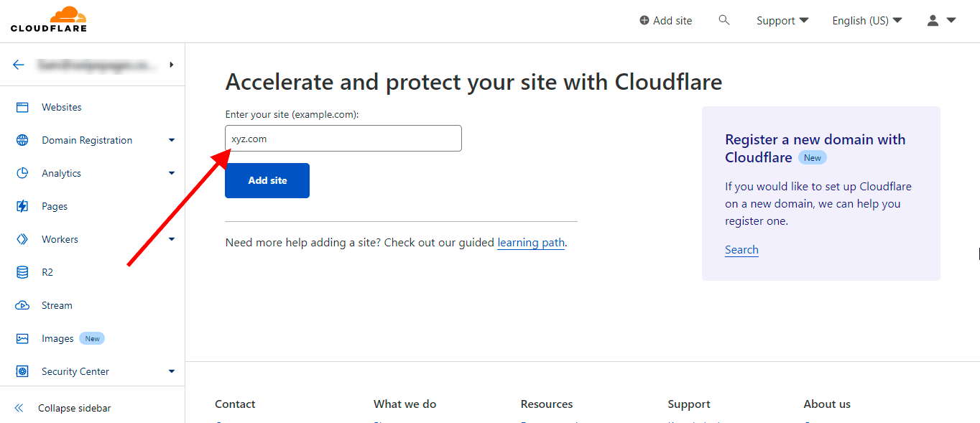Click the Search link for domain registration
The width and height of the screenshot is (980, 423).
tap(741, 250)
